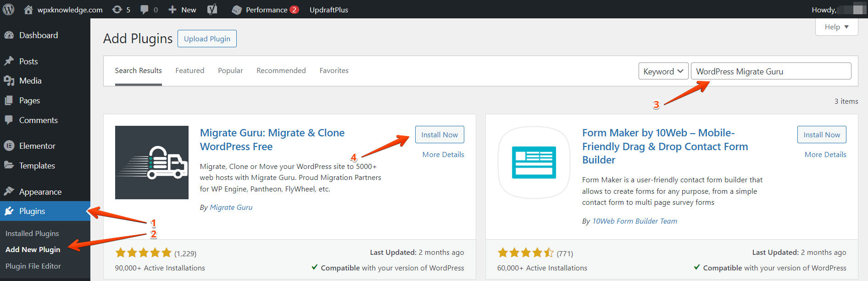The image size is (868, 281).
Task: Click the Form Maker plugin thumbnail
Action: pos(534,163)
